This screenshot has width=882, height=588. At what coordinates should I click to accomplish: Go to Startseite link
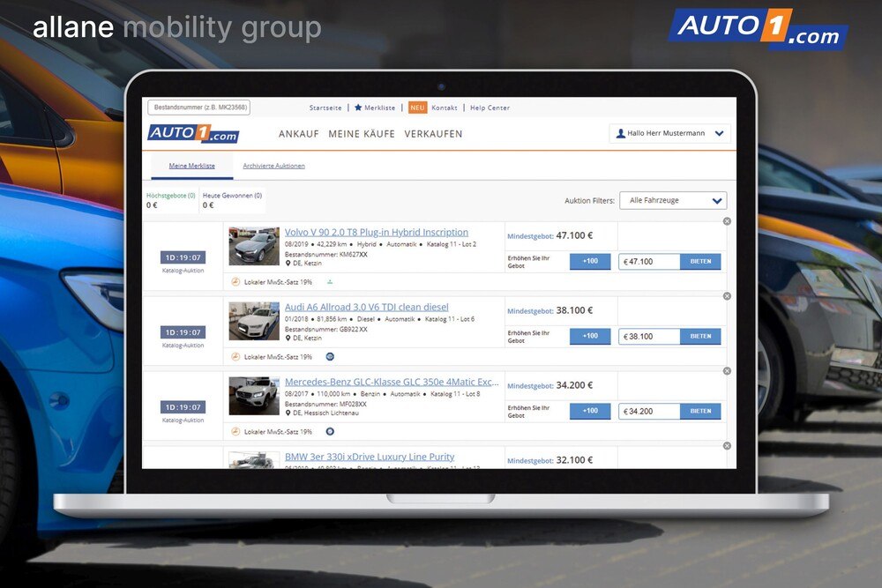[325, 108]
